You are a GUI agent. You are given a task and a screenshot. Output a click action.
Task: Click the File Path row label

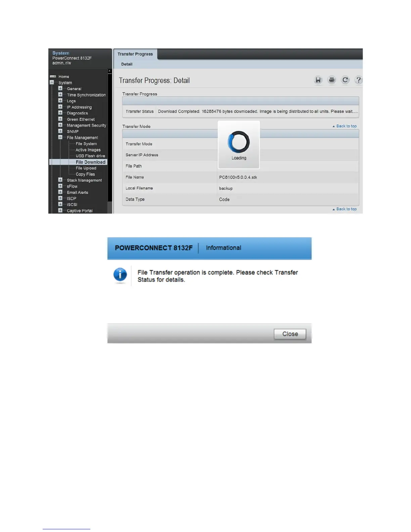(x=134, y=166)
